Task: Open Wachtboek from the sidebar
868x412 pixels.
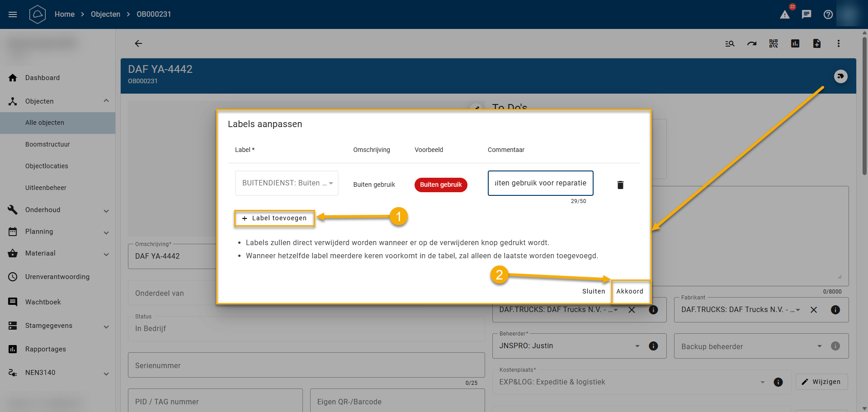Action: click(43, 302)
